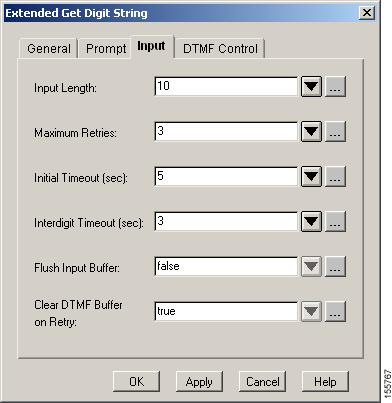Click the Flush Input Buffer field showing false

pos(226,266)
